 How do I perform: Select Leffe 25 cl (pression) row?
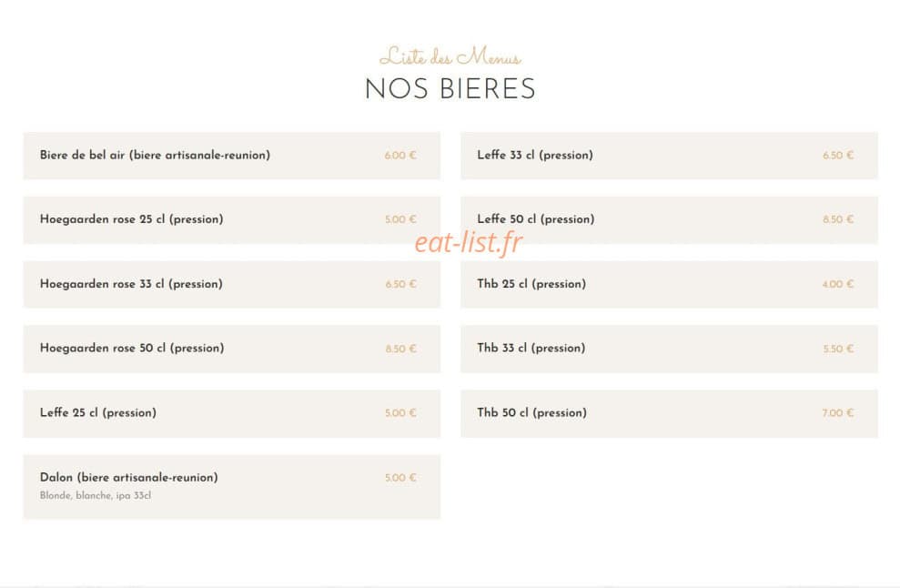(232, 413)
